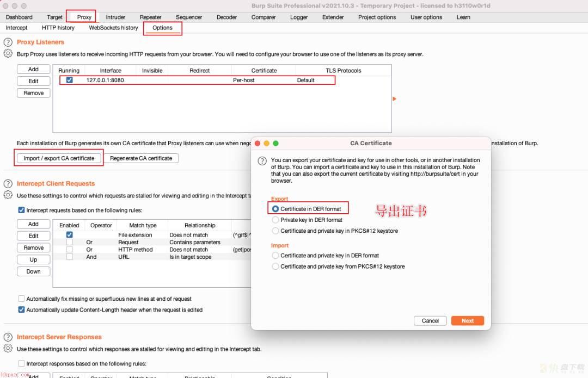Image resolution: width=588 pixels, height=378 pixels.
Task: Click help icon in CA Certificate dialog
Action: (262, 161)
